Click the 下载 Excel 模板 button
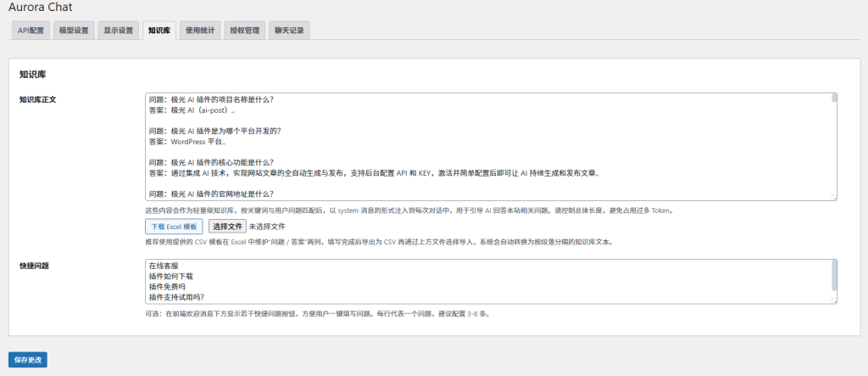The width and height of the screenshot is (868, 376). [174, 227]
